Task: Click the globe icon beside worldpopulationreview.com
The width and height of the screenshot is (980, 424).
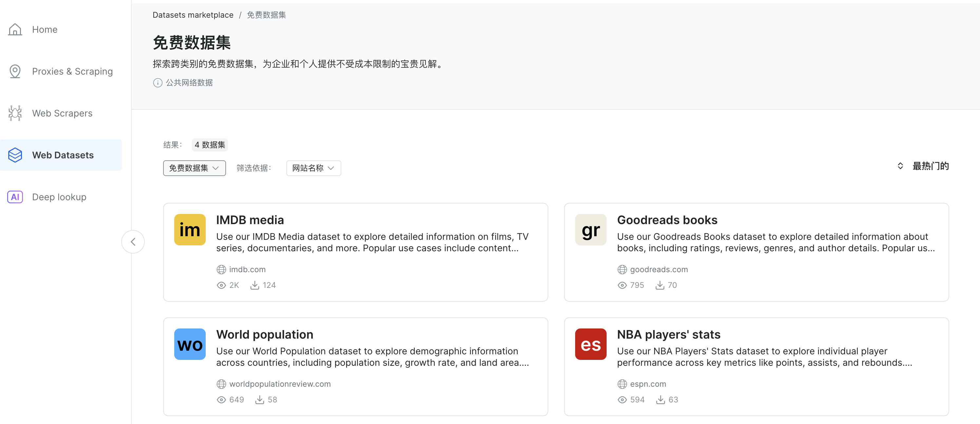Action: tap(221, 384)
